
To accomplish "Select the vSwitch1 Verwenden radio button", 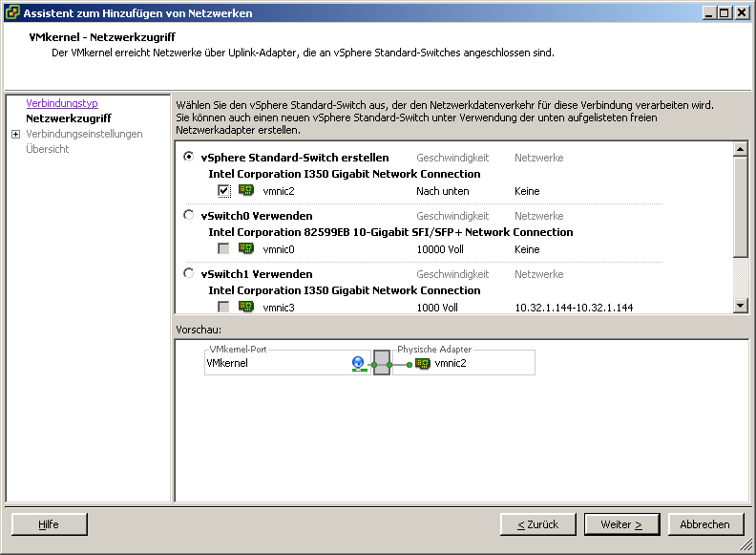I will click(189, 274).
